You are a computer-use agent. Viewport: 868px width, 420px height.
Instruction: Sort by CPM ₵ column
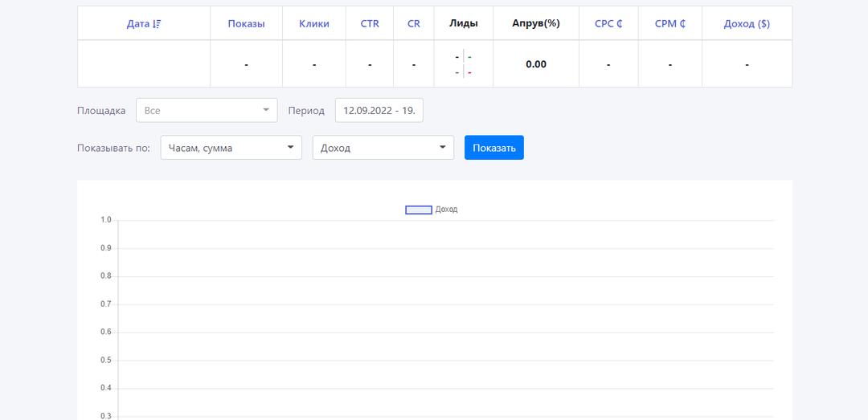click(x=669, y=24)
